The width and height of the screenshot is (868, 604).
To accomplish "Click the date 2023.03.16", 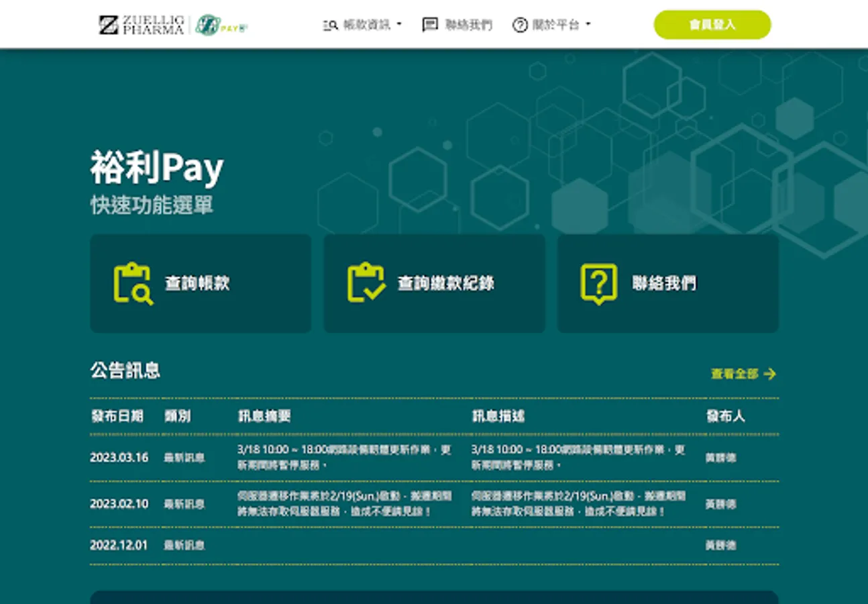I will click(x=119, y=458).
